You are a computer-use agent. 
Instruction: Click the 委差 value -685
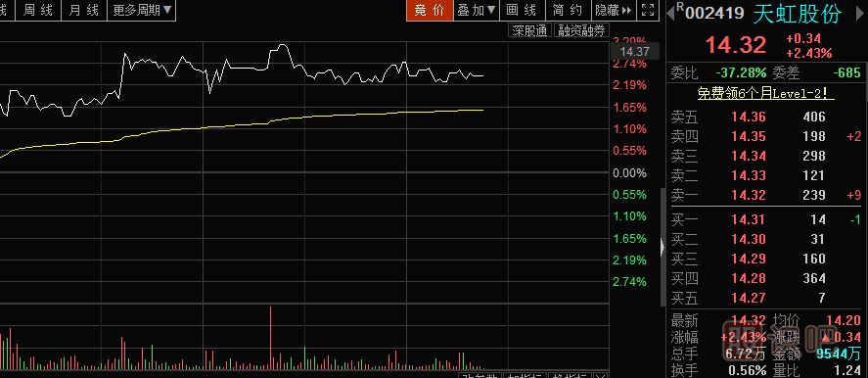(847, 72)
